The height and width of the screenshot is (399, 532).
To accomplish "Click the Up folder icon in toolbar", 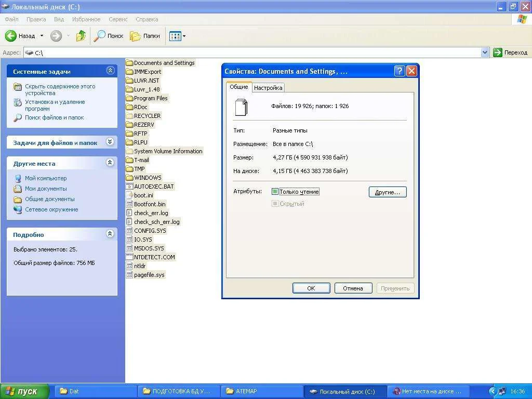I will (x=81, y=36).
